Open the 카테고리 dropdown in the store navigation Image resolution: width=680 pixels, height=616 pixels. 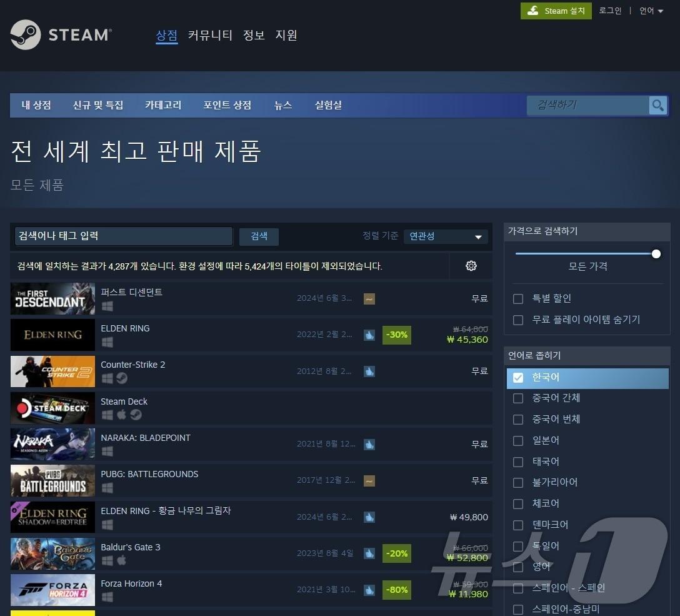click(x=162, y=105)
